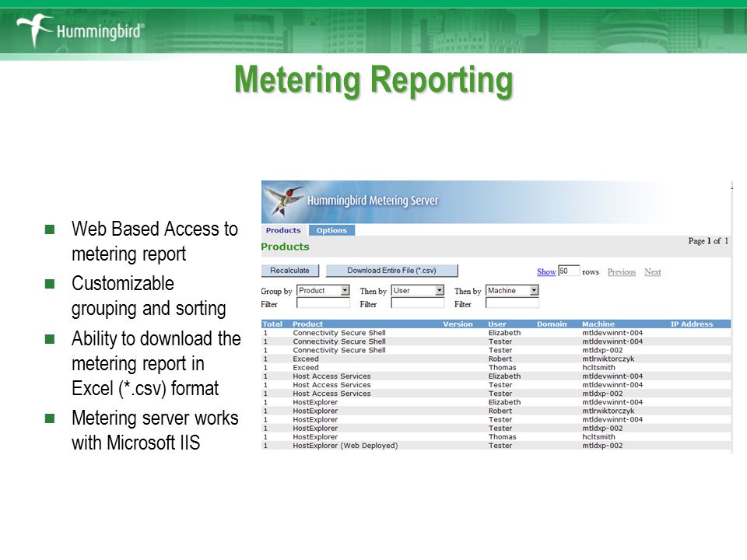Image resolution: width=747 pixels, height=560 pixels.
Task: Click Host Access Services row with machine mtldxp-002
Action: click(496, 394)
